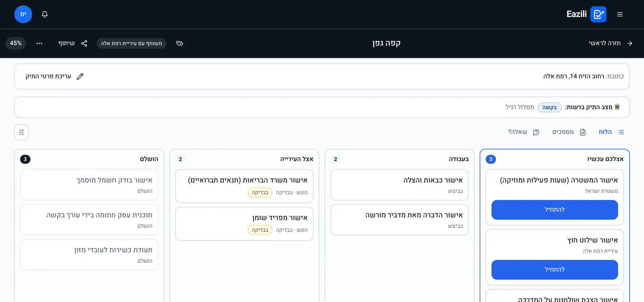The height and width of the screenshot is (302, 644).
Task: Go back via חזרה לראשי arrow
Action: tap(630, 43)
